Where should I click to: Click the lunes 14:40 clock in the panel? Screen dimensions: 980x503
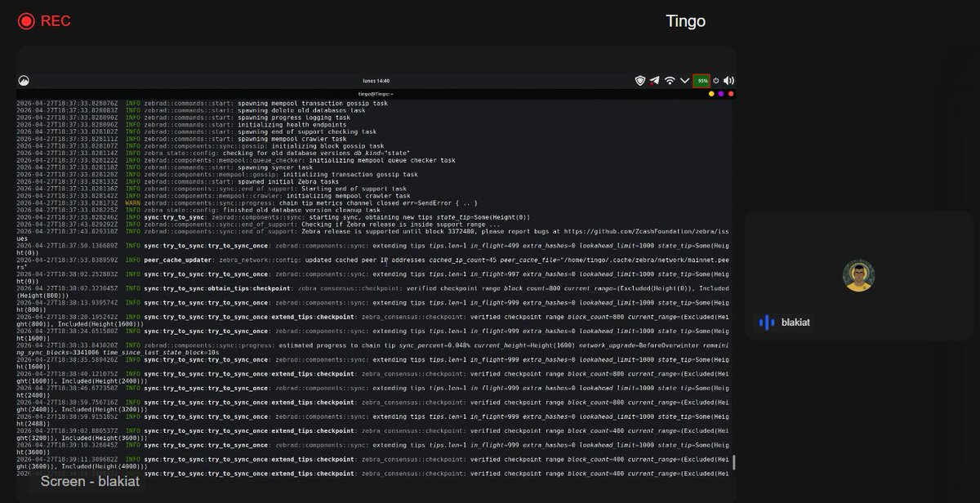376,81
